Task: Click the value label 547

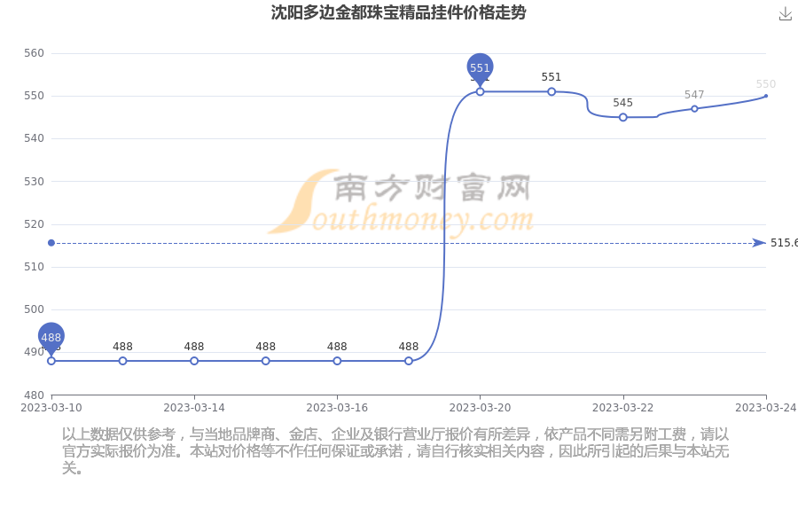Action: [694, 95]
